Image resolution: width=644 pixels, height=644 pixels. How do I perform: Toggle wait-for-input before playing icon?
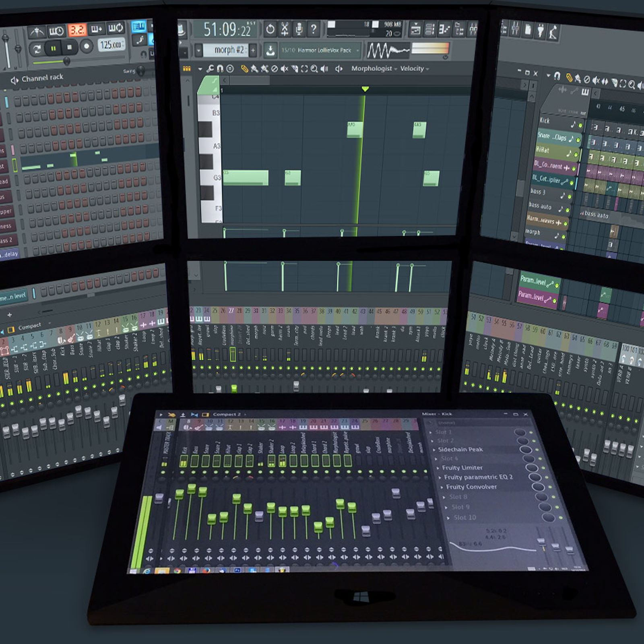tap(56, 31)
